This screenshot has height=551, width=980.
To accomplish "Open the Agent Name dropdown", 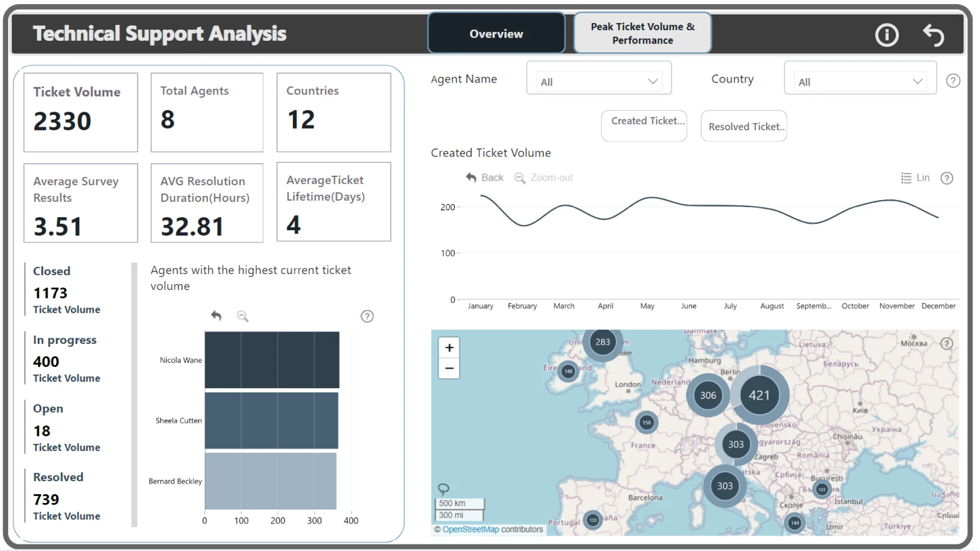I will point(599,82).
